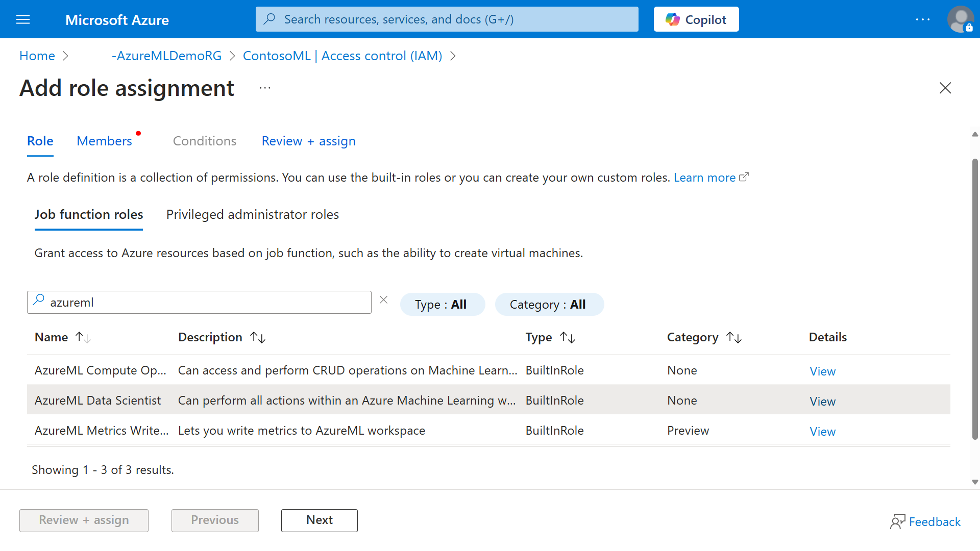The image size is (980, 551).
Task: Switch to the Members tab
Action: coord(104,141)
